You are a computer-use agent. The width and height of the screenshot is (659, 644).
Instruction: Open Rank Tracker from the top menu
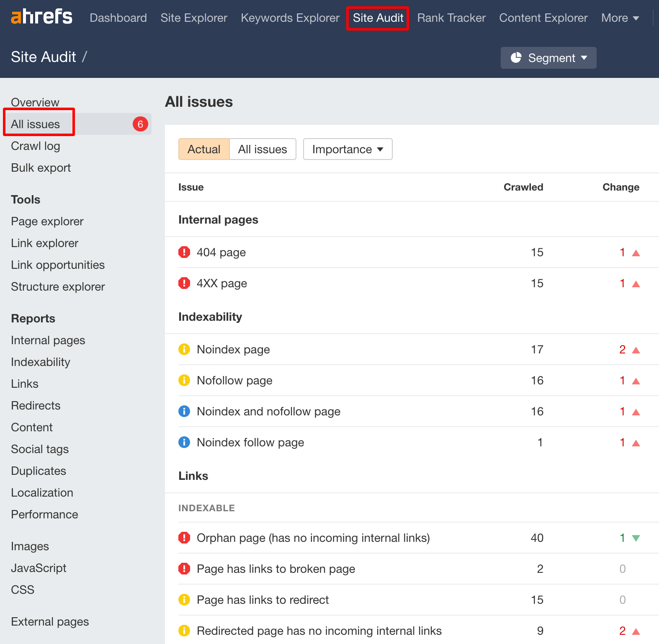[451, 18]
